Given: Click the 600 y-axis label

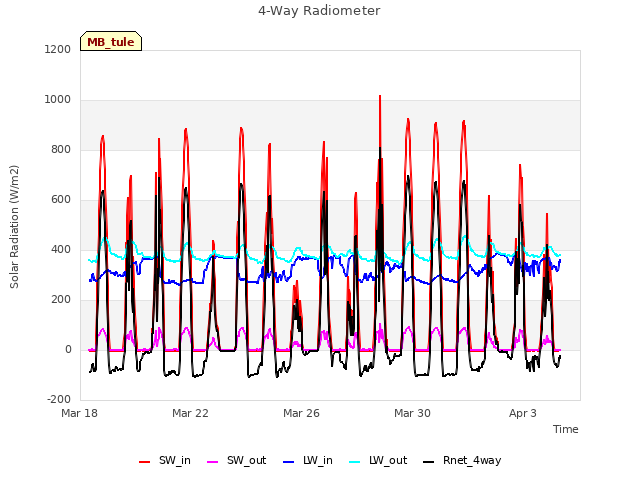Looking at the screenshot, I should (x=61, y=200).
